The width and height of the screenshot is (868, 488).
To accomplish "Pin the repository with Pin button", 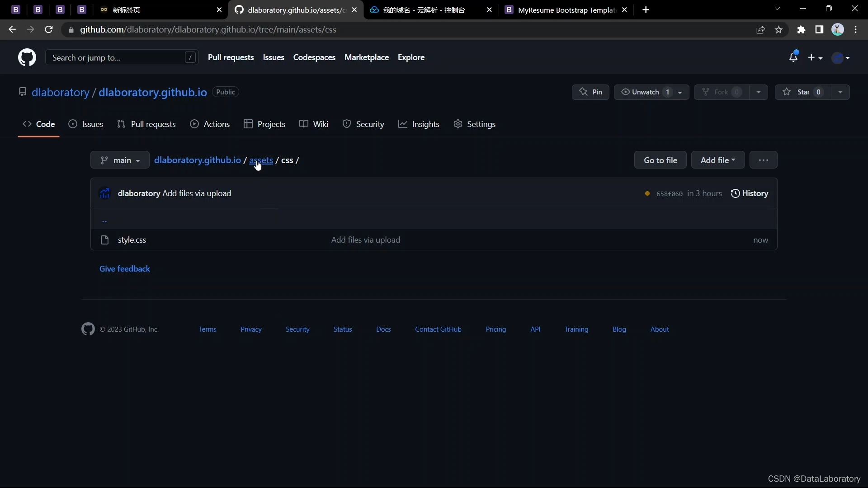I will (590, 92).
